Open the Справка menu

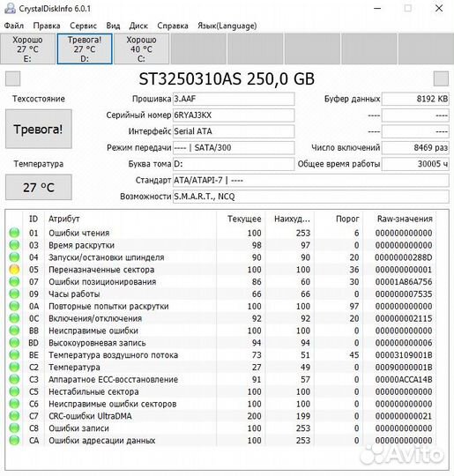coord(173,26)
